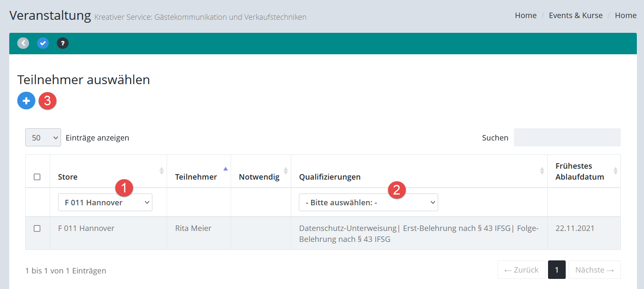Image resolution: width=644 pixels, height=289 pixels.
Task: Sort table by Store column arrows
Action: click(x=161, y=171)
